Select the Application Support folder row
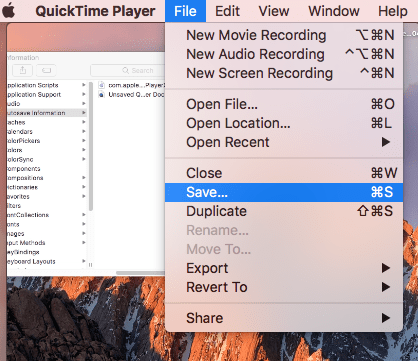418x361 pixels. 46,95
